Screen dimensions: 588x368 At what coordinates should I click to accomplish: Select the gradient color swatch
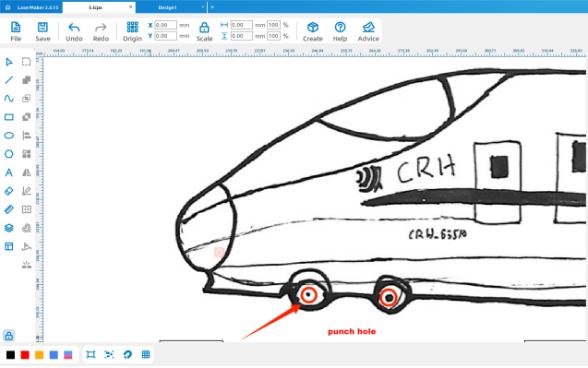(x=68, y=354)
